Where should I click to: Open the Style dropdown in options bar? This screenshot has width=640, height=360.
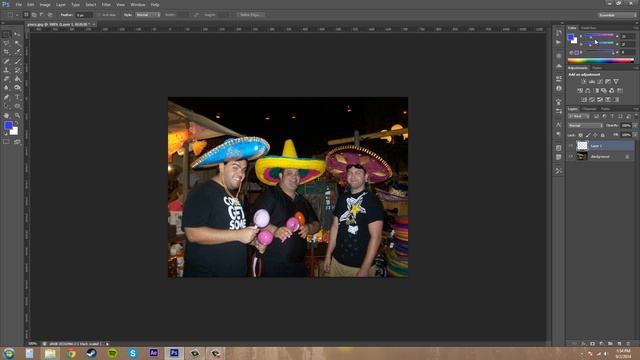[x=148, y=15]
